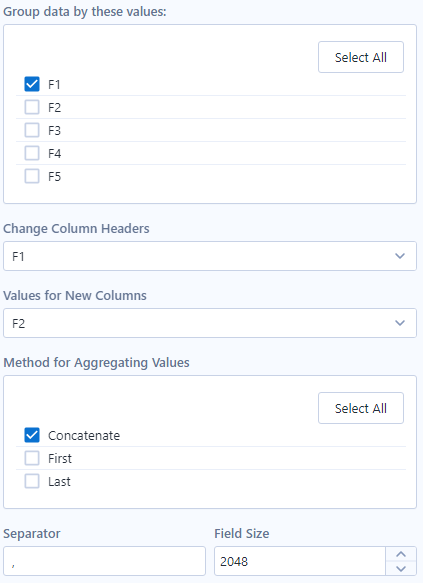Click the F3 label in group list
Viewport: 423px width, 583px height.
pyautogui.click(x=54, y=131)
